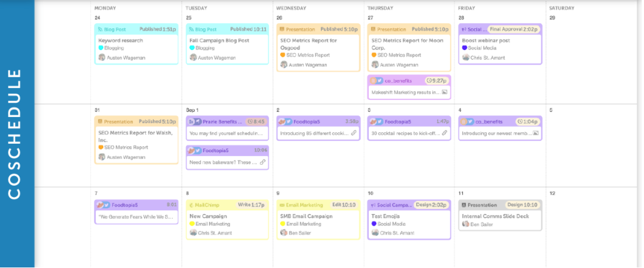Click the 9:27p scheduled time badge
The height and width of the screenshot is (268, 644).
pos(438,81)
